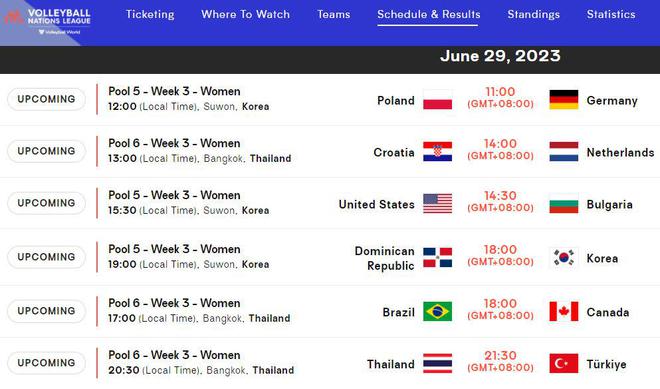Click the Netherlands flag icon

(564, 152)
